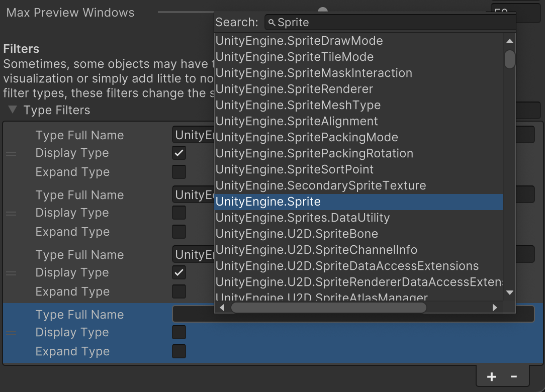Pick UnityEngine.SpriteMeshType

tap(358, 106)
